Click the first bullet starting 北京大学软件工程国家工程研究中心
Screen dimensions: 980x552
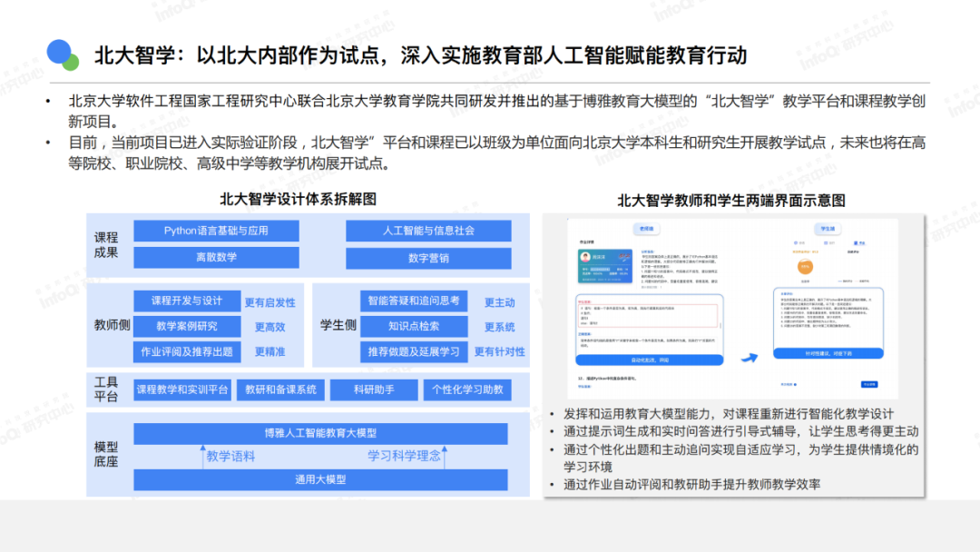coord(497,112)
